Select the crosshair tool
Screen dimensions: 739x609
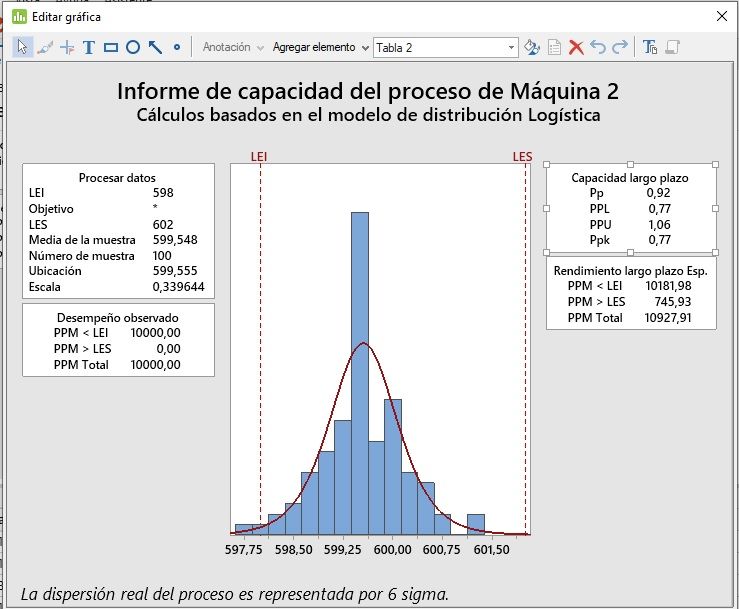(x=67, y=47)
